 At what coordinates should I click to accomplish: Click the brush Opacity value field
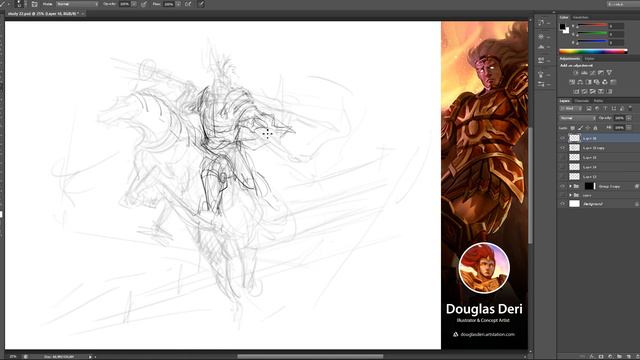click(x=124, y=4)
